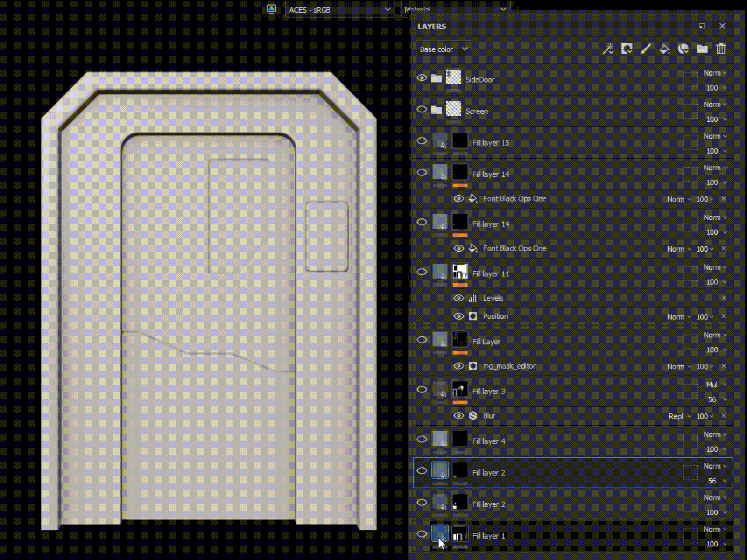Select the Screen folder layer

coord(477,111)
